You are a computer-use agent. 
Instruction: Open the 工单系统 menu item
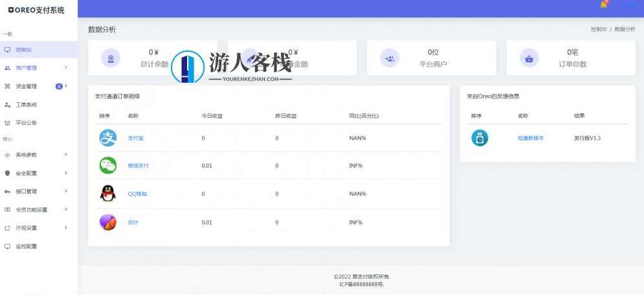39,105
